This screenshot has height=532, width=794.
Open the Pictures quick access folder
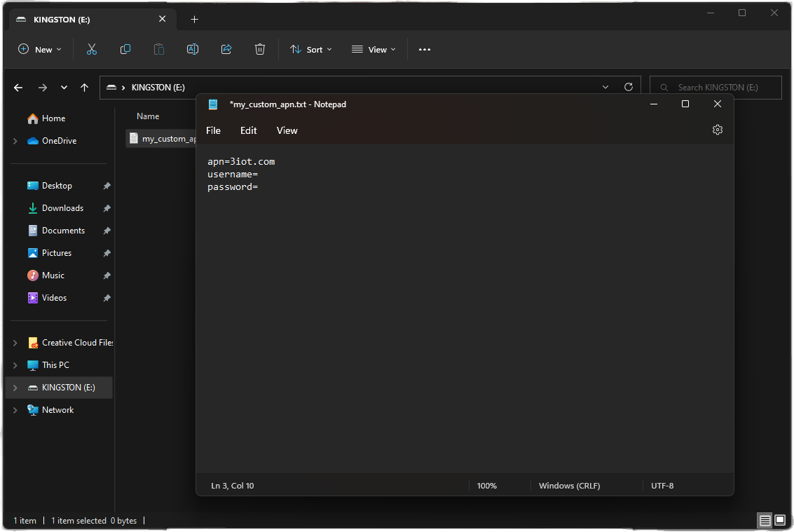click(x=57, y=253)
